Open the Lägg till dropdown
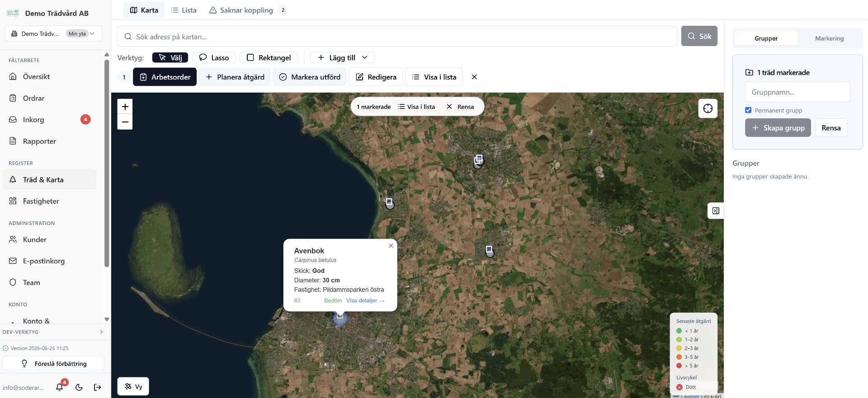This screenshot has height=398, width=868. point(343,57)
